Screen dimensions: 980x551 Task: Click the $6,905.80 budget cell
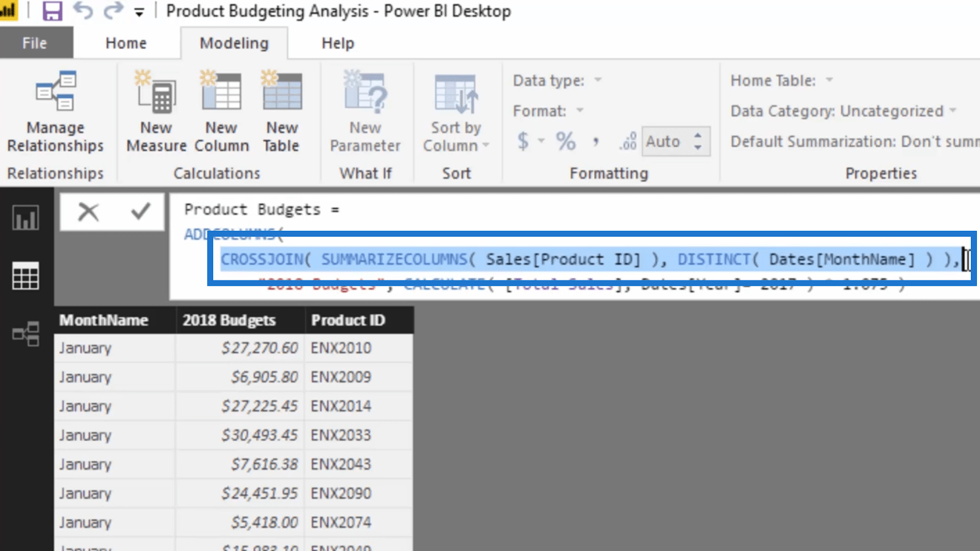point(240,377)
